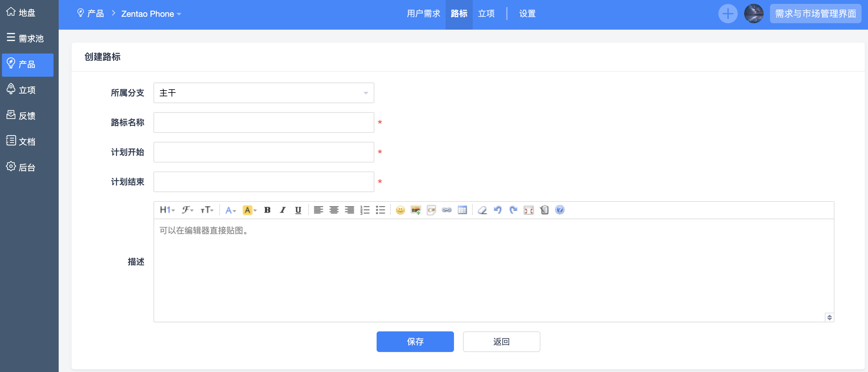Clear formatting with the eraser icon
Viewport: 868px width, 372px height.
tap(482, 210)
